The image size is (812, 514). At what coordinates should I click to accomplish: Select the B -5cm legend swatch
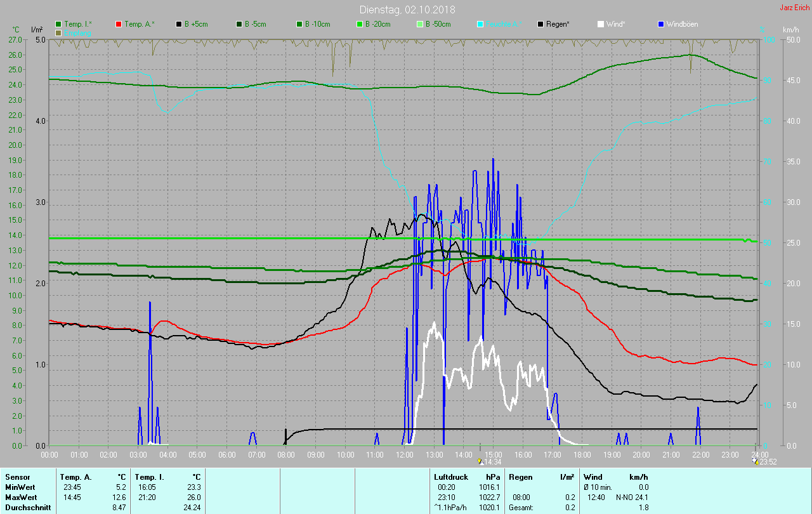tap(239, 24)
